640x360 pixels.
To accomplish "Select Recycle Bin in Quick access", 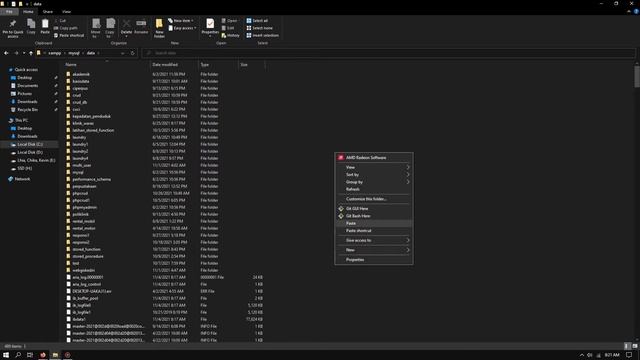I will [x=27, y=110].
